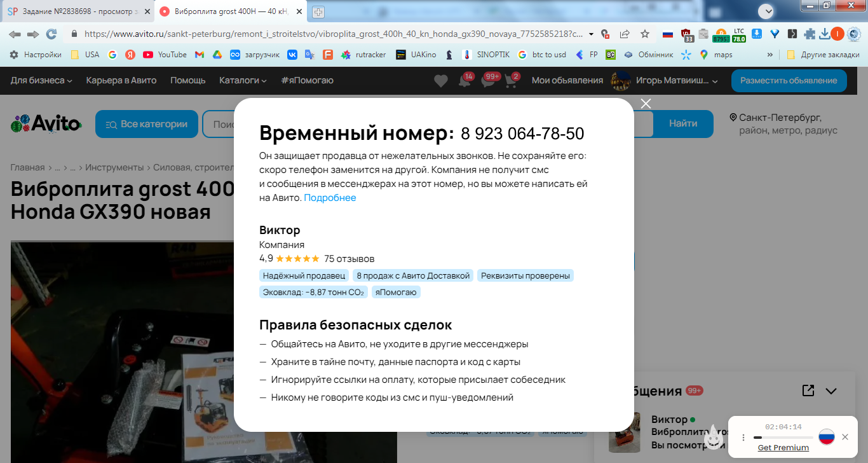Click Реквизиты проверены badge
The image size is (868, 463).
click(x=526, y=275)
